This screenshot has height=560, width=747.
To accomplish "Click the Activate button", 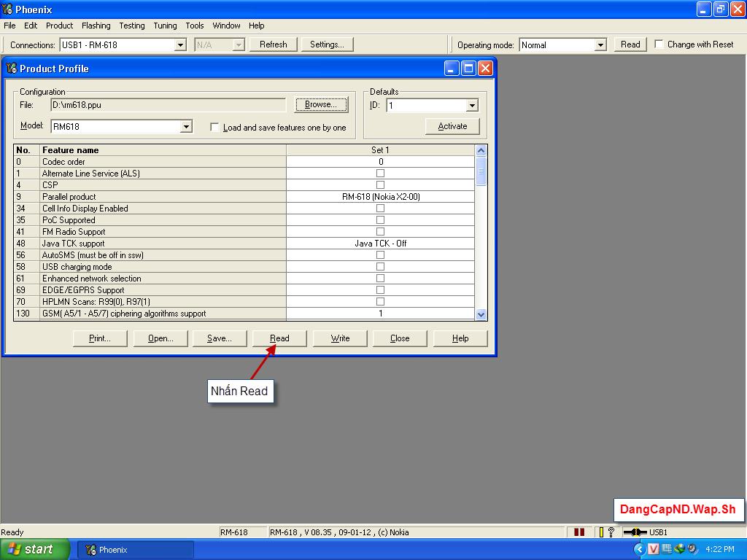I will coord(452,126).
